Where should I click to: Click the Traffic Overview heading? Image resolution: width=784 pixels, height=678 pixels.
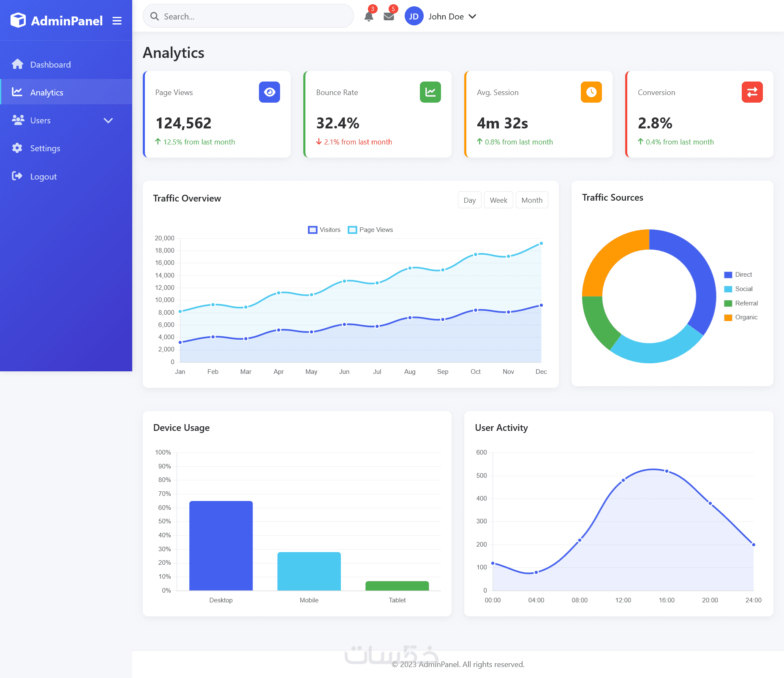(x=187, y=198)
